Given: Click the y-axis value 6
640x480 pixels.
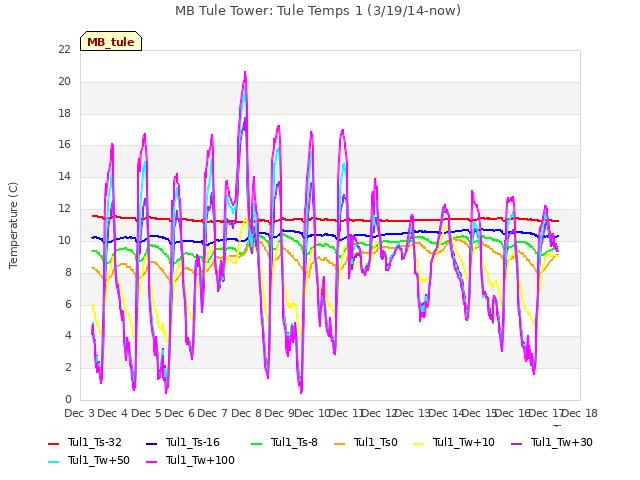Looking at the screenshot, I should (68, 304).
